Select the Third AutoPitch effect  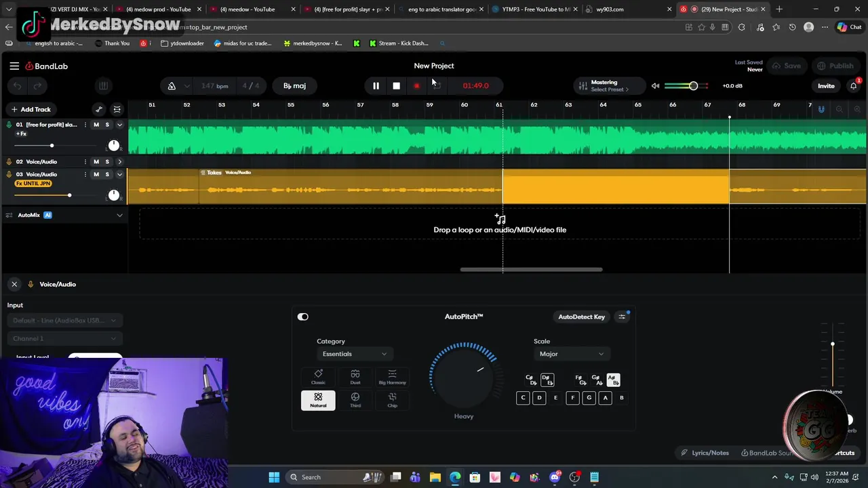(x=355, y=400)
